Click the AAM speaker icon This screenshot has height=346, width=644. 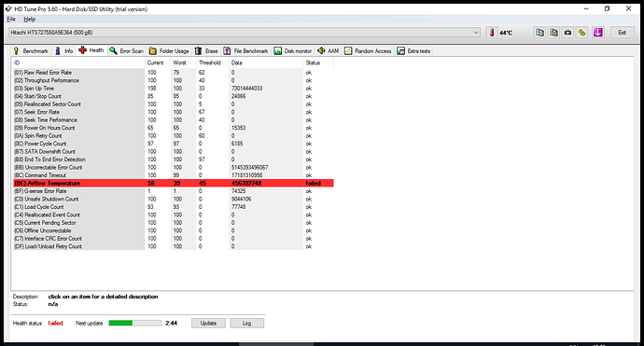[321, 50]
